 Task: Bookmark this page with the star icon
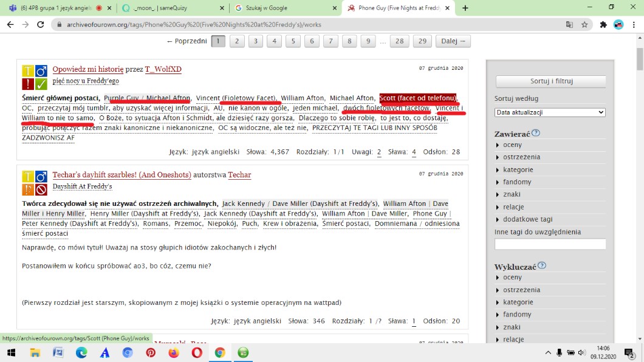(584, 25)
